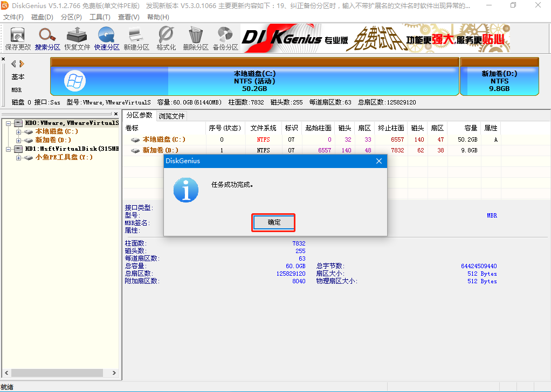Go to next disk with orange arrow
Viewport: 551px width, 392px height.
tap(22, 64)
